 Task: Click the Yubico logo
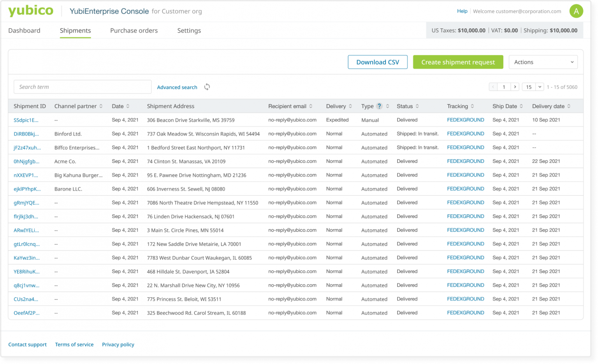tap(31, 11)
